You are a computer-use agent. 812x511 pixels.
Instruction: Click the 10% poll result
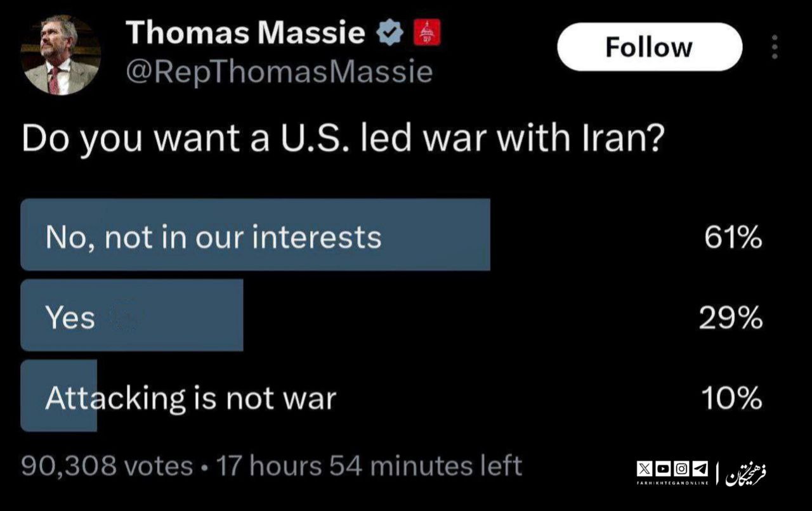(731, 398)
